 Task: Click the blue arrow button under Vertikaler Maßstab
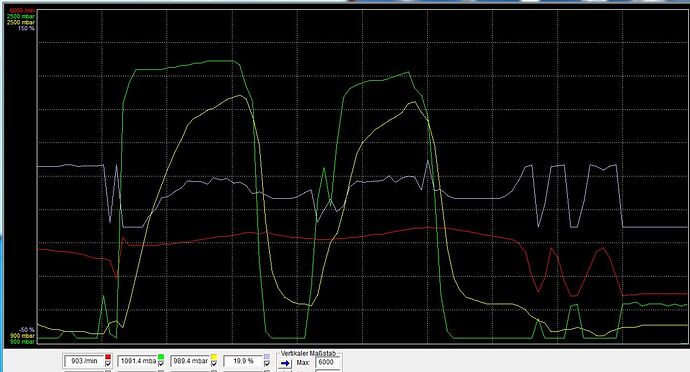click(285, 363)
